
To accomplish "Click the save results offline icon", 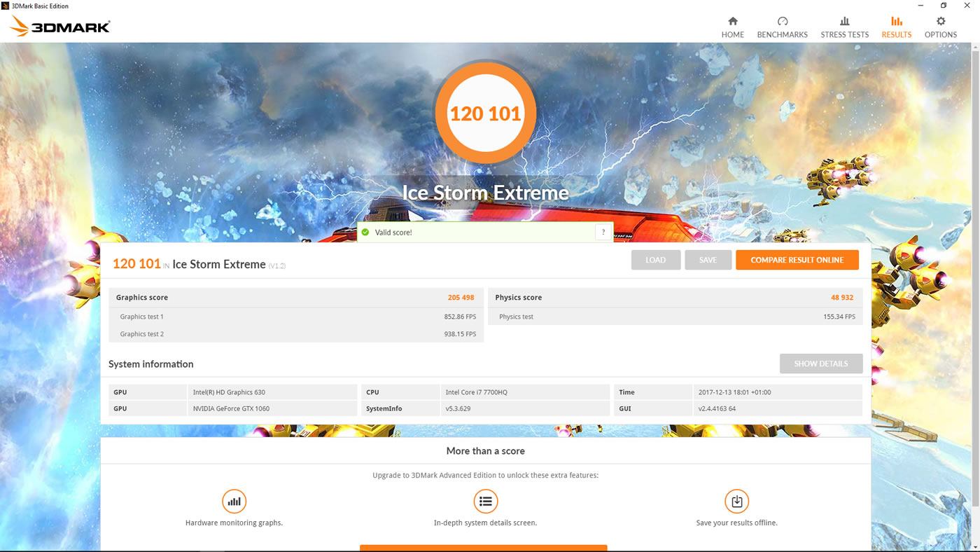I will click(x=737, y=501).
